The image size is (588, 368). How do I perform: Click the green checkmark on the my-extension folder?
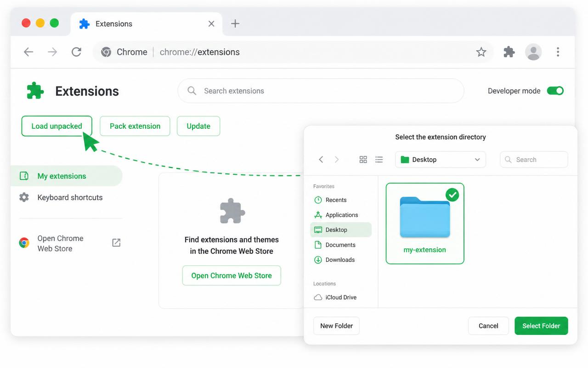[452, 195]
